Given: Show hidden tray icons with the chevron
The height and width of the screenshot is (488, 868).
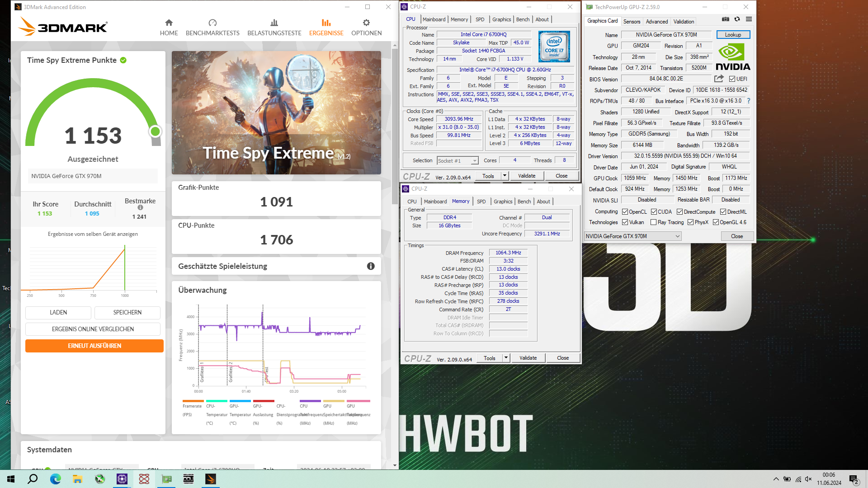Looking at the screenshot, I should pos(776,479).
